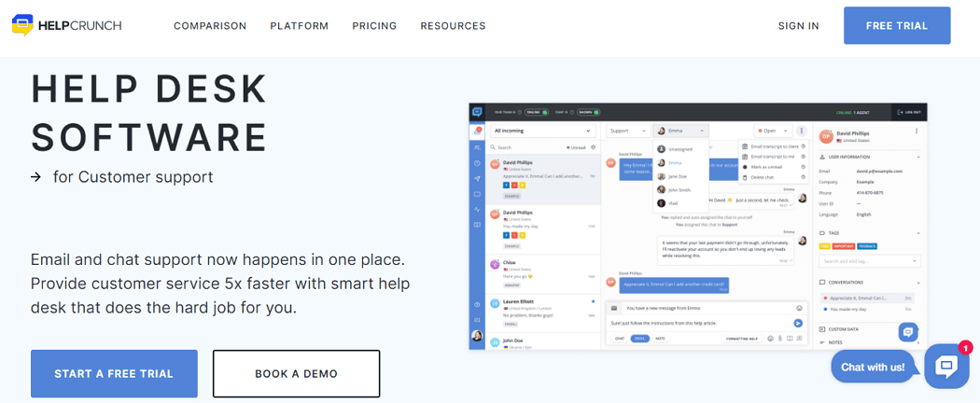Click the emoji icon in the message header row
This screenshot has width=980, height=403.
pos(799,308)
